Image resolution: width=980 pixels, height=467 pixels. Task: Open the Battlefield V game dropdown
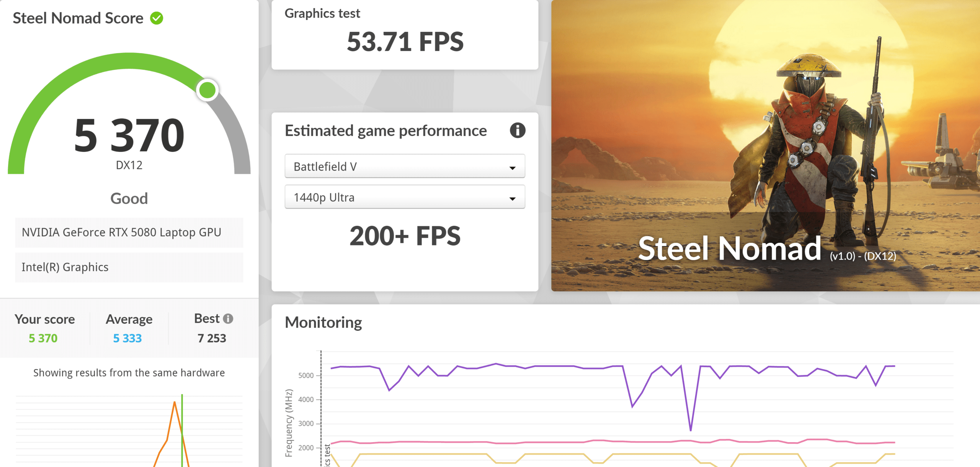click(405, 166)
